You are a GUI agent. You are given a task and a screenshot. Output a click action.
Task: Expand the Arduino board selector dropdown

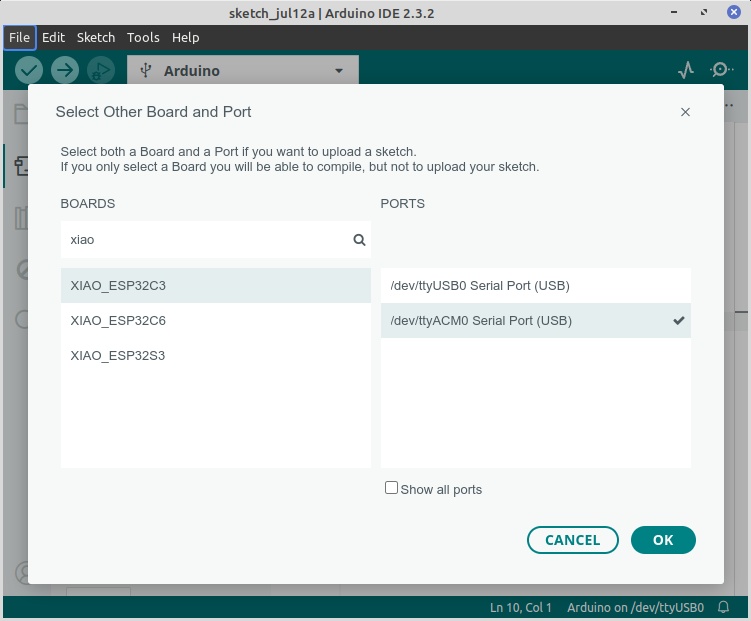pyautogui.click(x=243, y=71)
